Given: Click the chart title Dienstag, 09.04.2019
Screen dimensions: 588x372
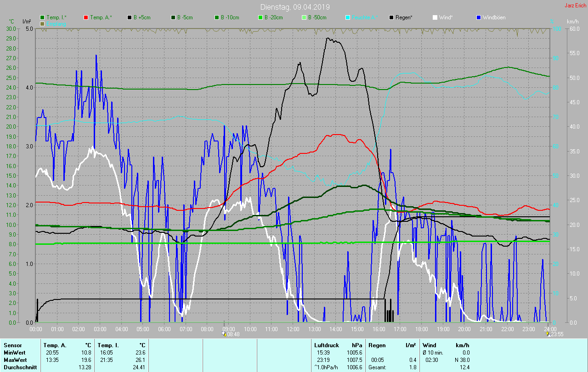Looking at the screenshot, I should pyautogui.click(x=294, y=7).
